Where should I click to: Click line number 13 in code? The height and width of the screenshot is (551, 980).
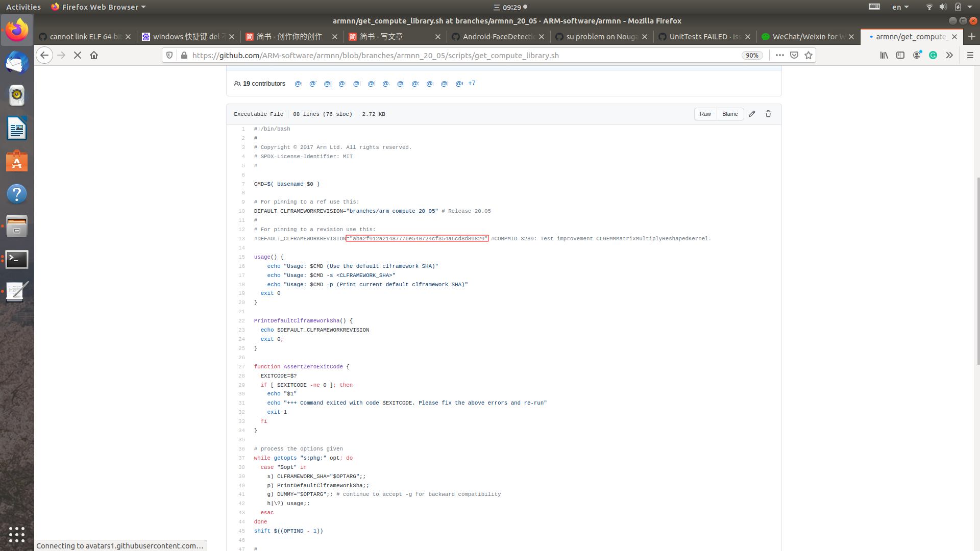click(x=241, y=239)
